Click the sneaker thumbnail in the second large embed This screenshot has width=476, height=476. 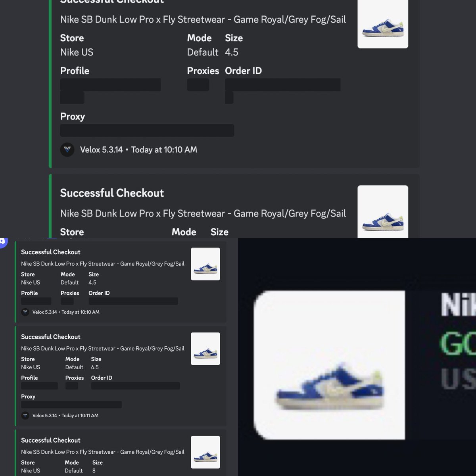(382, 212)
